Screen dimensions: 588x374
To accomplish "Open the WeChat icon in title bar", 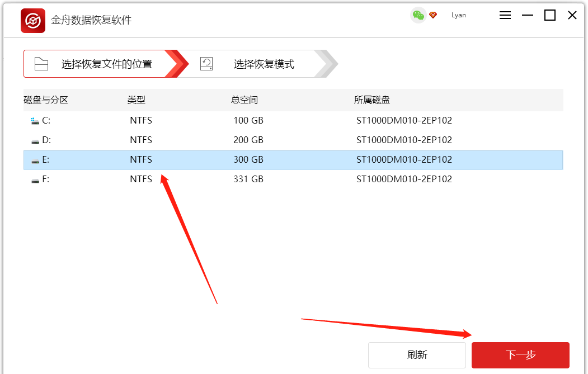I will tap(418, 15).
